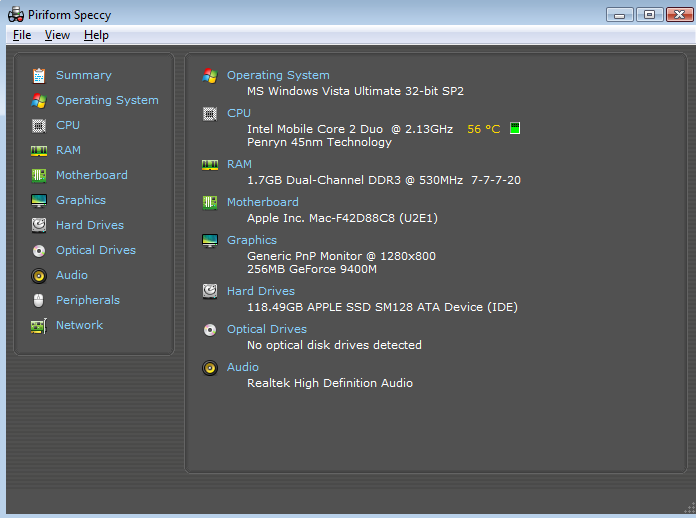Click the Audio speaker icon in sidebar

tap(39, 276)
